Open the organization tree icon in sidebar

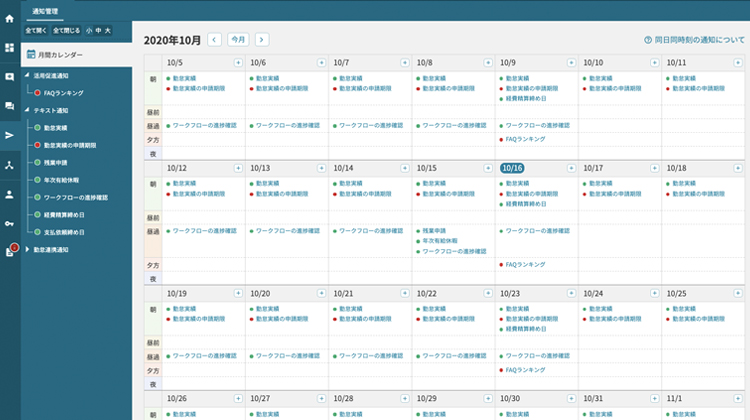[x=10, y=165]
